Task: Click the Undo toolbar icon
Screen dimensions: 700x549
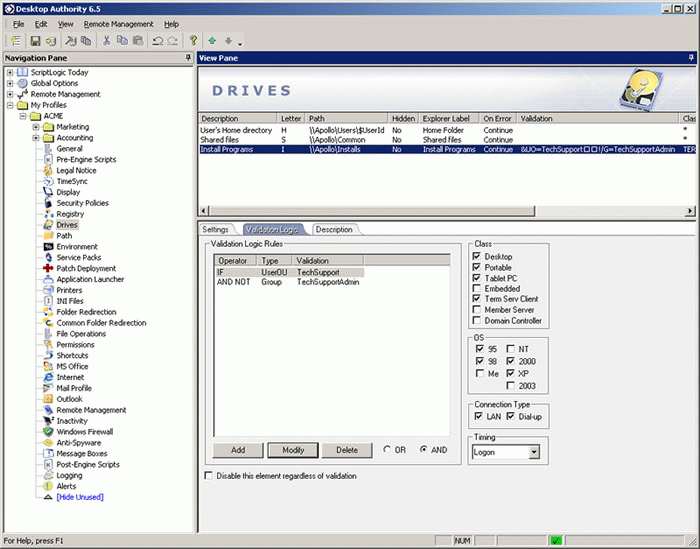Action: coord(157,41)
